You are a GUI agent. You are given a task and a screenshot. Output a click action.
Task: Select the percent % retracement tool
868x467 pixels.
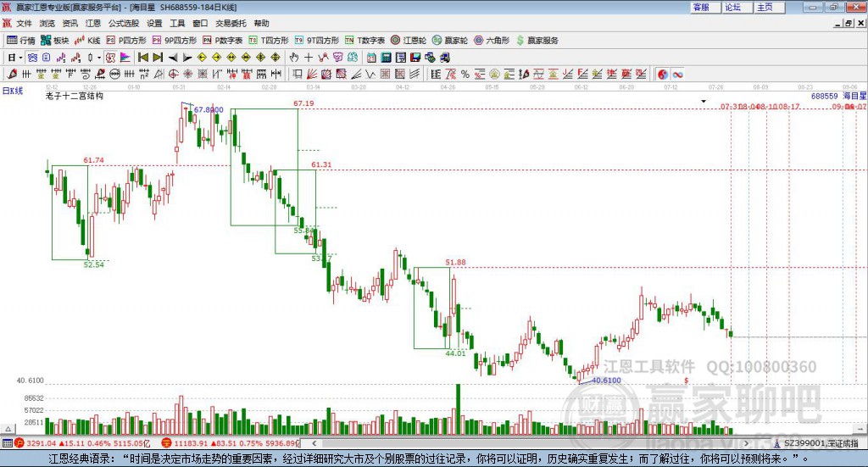(x=465, y=74)
